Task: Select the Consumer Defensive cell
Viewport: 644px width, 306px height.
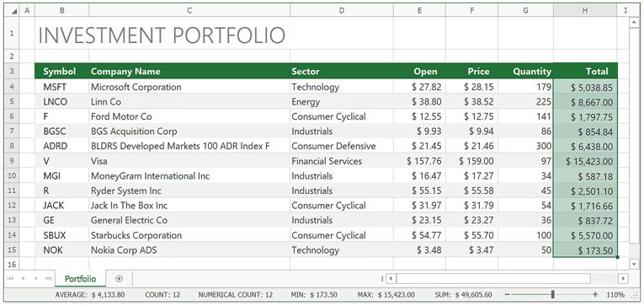Action: click(x=342, y=146)
